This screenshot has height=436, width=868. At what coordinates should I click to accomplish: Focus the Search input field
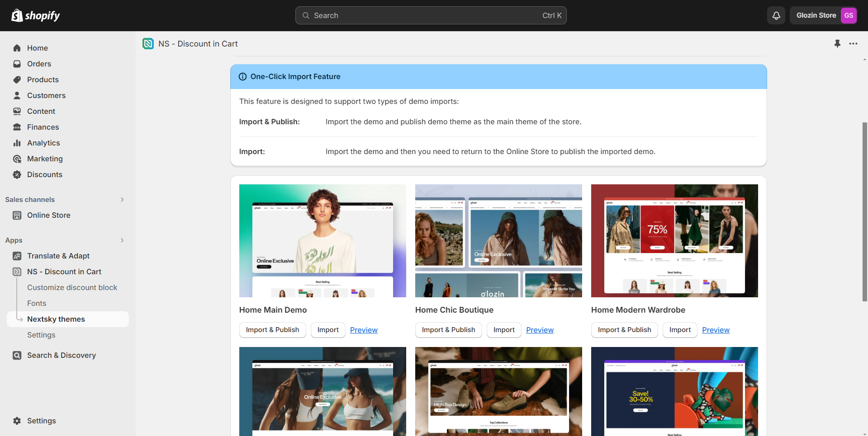click(431, 15)
